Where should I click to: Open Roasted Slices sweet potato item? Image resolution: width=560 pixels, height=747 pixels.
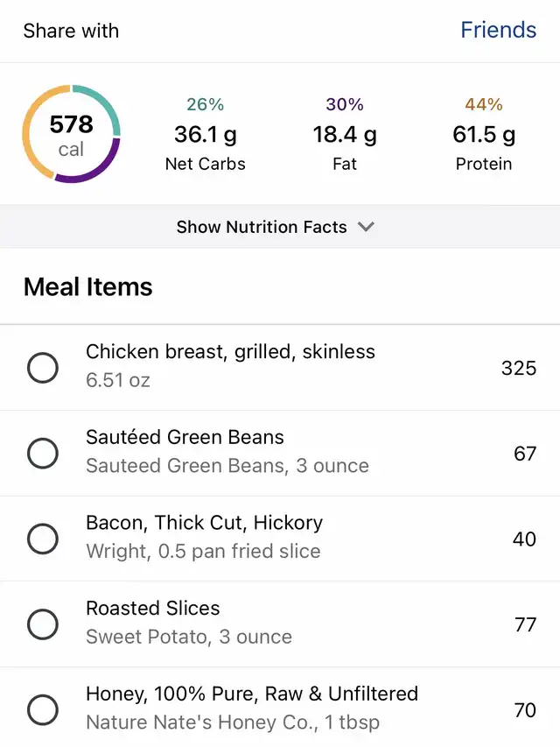(x=153, y=609)
